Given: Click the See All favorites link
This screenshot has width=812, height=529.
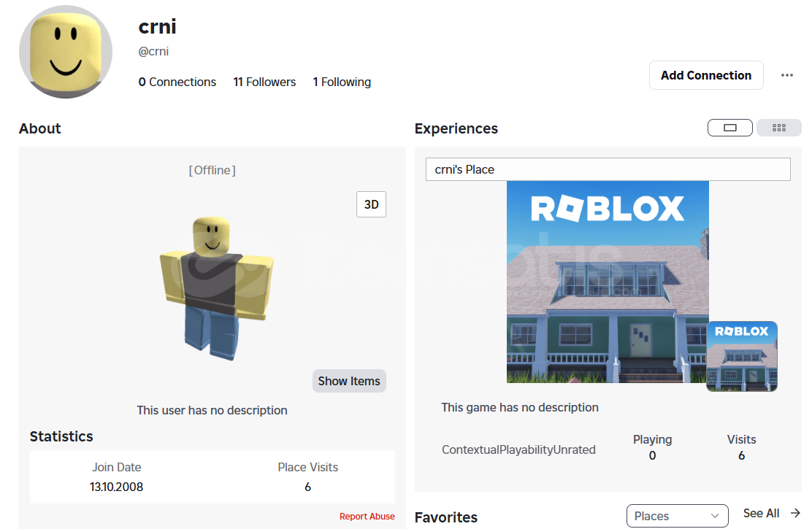Looking at the screenshot, I should pyautogui.click(x=761, y=513).
